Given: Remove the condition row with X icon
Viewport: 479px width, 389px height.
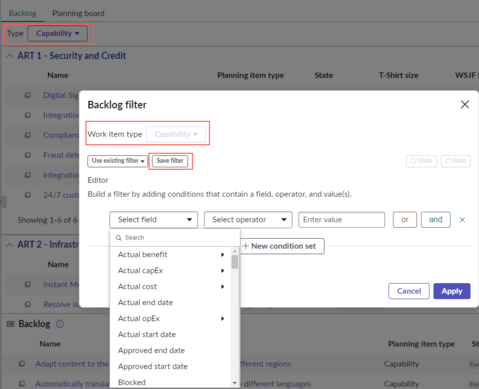Looking at the screenshot, I should tap(462, 220).
